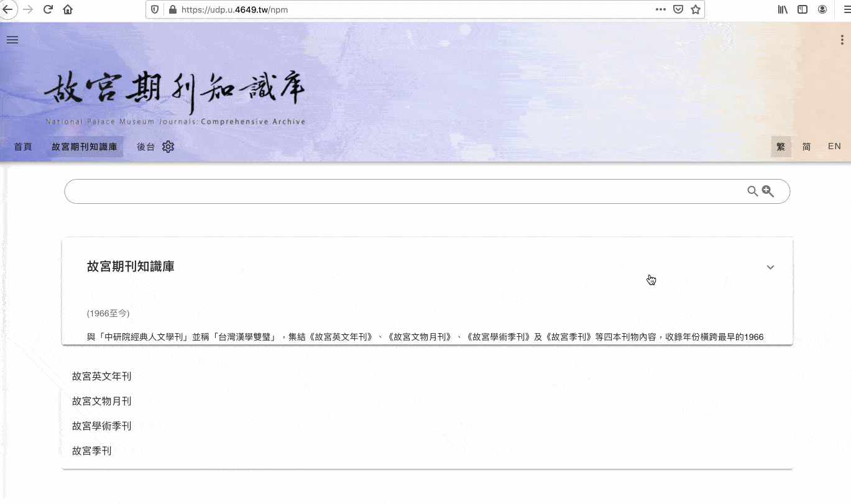This screenshot has height=504, width=851.
Task: View site security lock info
Action: pos(172,9)
